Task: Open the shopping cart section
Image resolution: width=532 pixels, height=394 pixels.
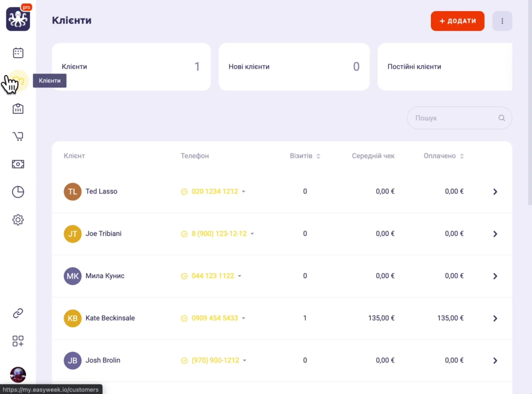Action: (x=18, y=136)
